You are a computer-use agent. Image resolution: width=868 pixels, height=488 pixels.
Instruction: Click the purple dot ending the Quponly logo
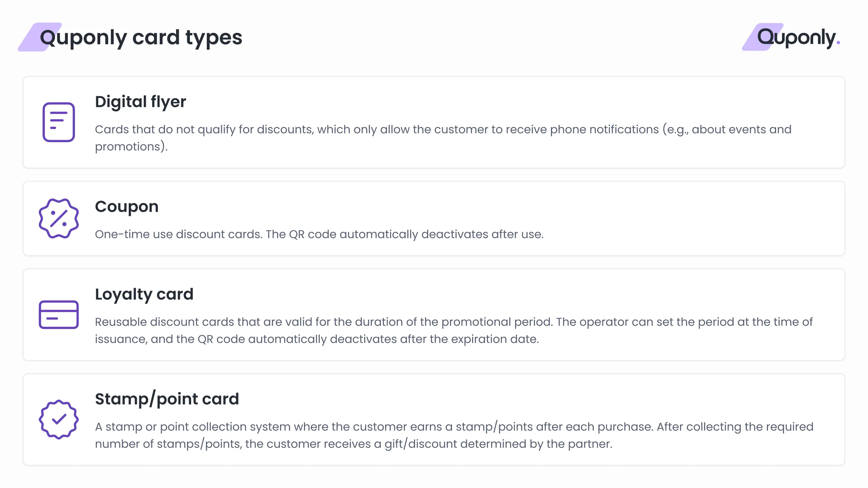click(838, 43)
